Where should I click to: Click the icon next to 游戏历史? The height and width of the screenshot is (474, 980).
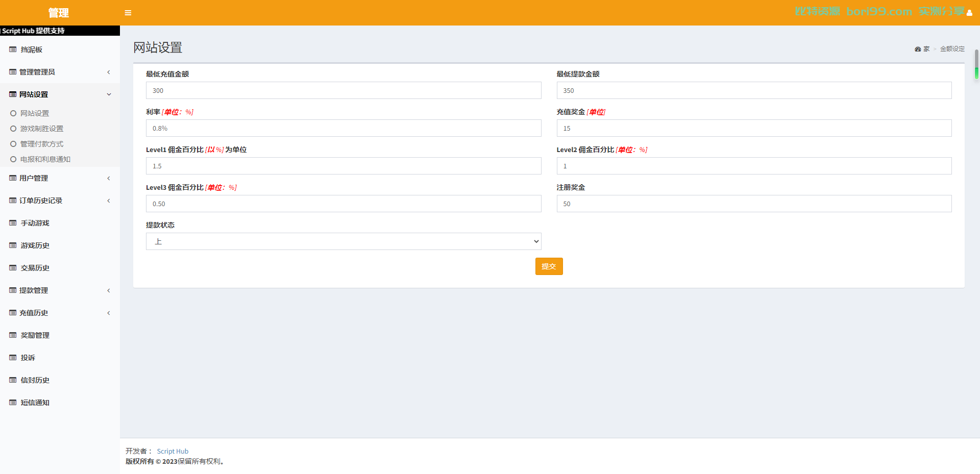[x=13, y=245]
